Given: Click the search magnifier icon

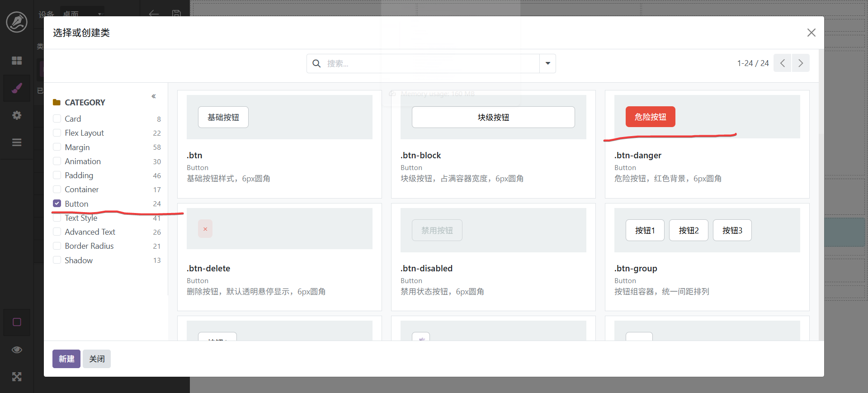Looking at the screenshot, I should point(316,64).
